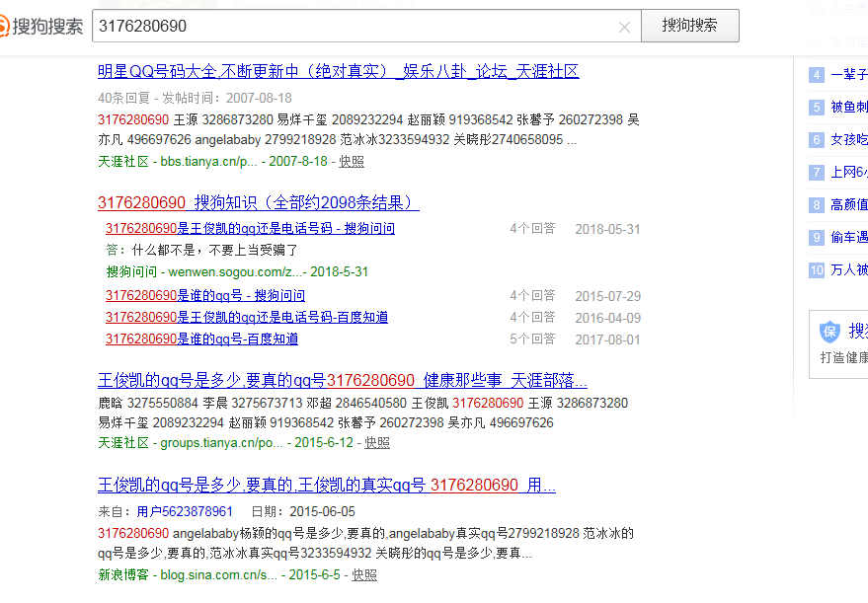Screen dimensions: 868x603
Task: Click hot search rank 5 badge
Action: coord(817,108)
